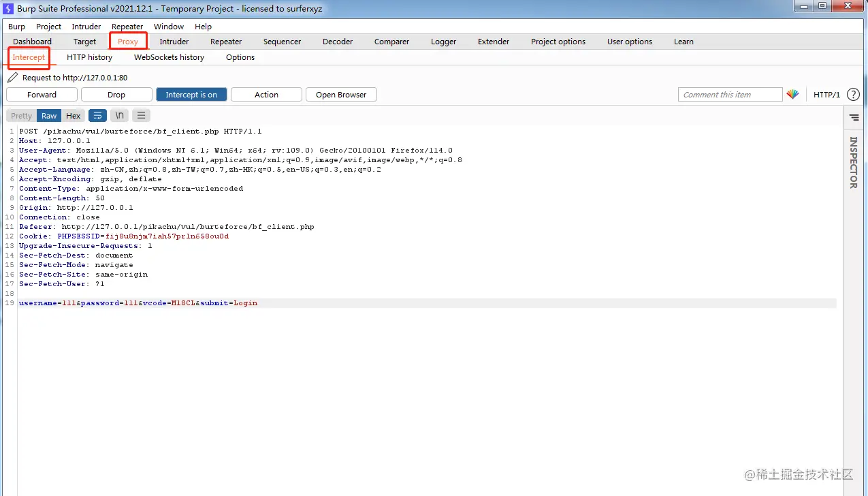868x496 pixels.
Task: Toggle line wrap icon in editor toolbar
Action: [98, 116]
